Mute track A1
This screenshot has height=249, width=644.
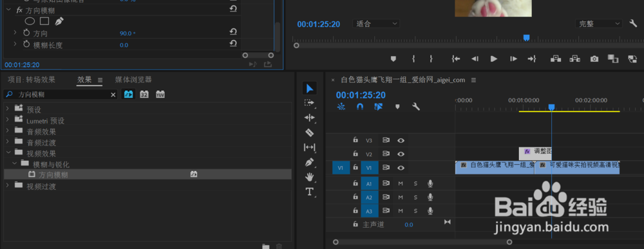tap(401, 184)
